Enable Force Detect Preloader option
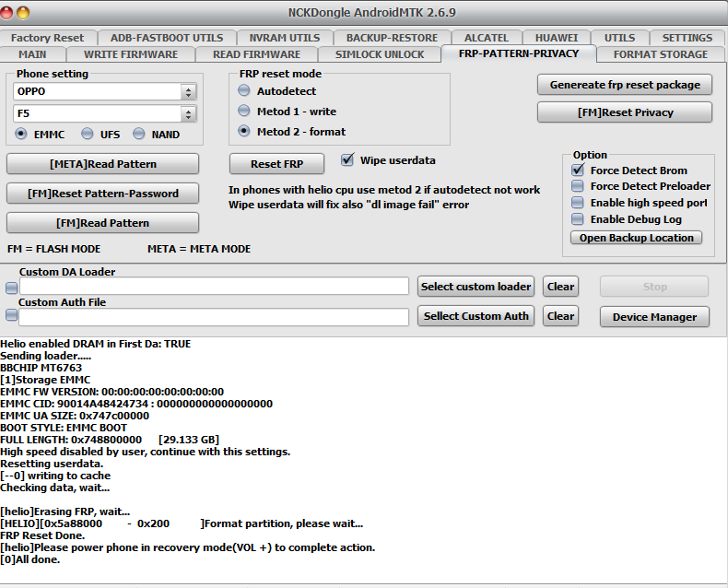This screenshot has width=728, height=588. (578, 186)
